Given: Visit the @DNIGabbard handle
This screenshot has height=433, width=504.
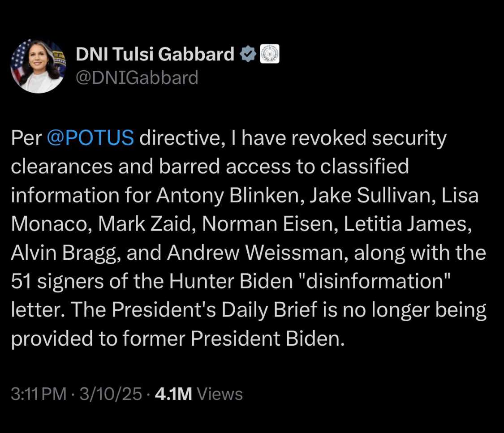Looking at the screenshot, I should [x=137, y=78].
